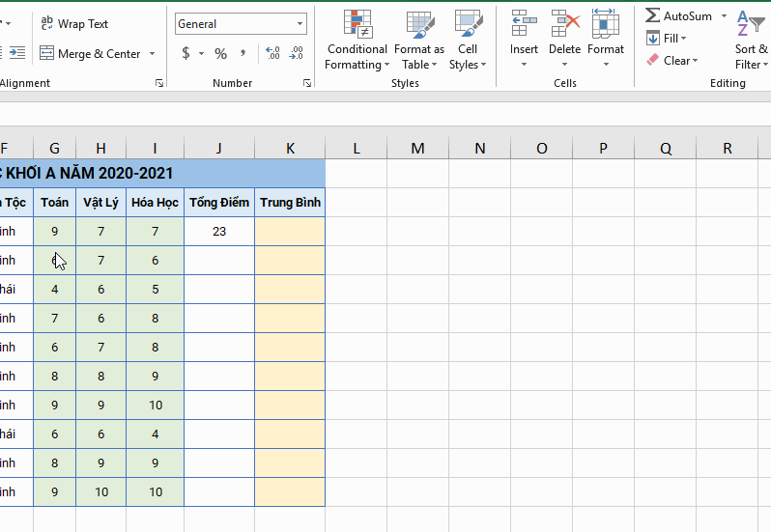The width and height of the screenshot is (771, 532).
Task: Expand the dollar currency format arrow
Action: (201, 53)
